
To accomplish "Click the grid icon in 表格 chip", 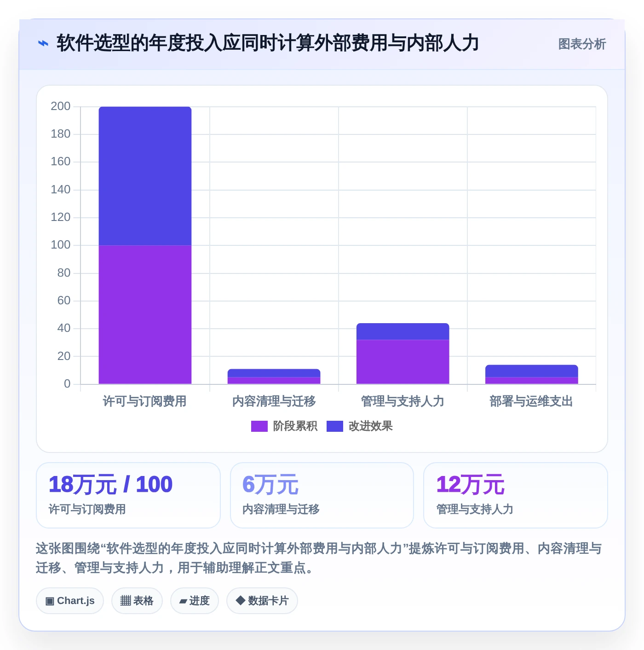I will tap(126, 601).
